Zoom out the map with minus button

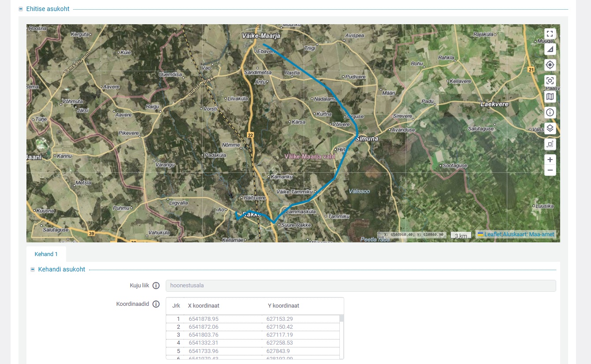tap(550, 171)
